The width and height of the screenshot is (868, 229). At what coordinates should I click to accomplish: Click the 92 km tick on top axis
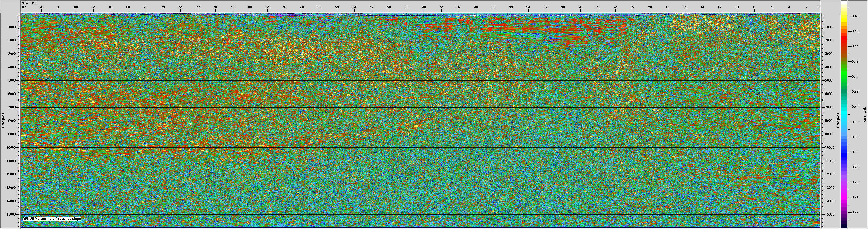pos(23,7)
